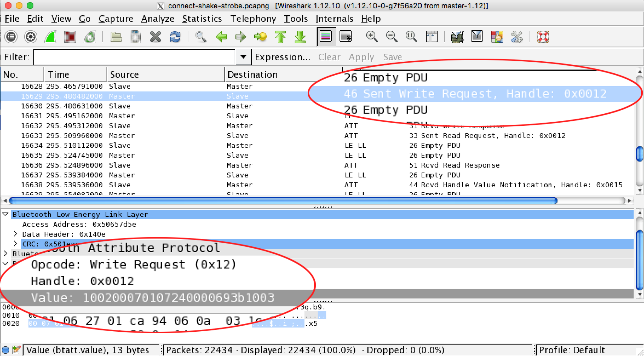Open the Analyze menu
This screenshot has height=356, width=644.
coord(158,19)
